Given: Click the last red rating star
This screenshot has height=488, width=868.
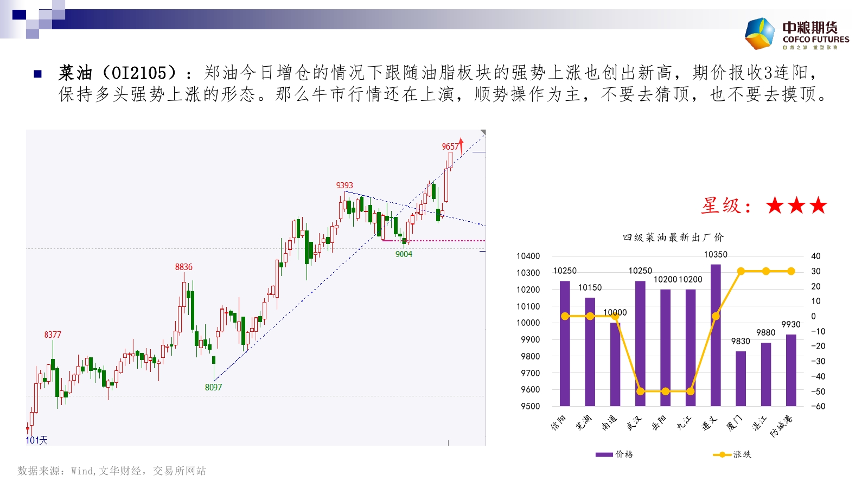Looking at the screenshot, I should click(818, 206).
